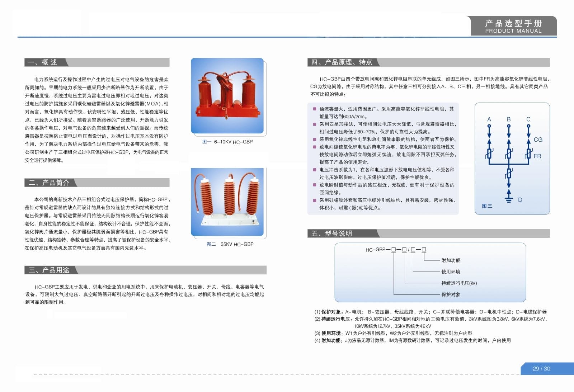The image size is (574, 392).
Task: Click the 使用环境 label in model diagram
Action: 451,272
